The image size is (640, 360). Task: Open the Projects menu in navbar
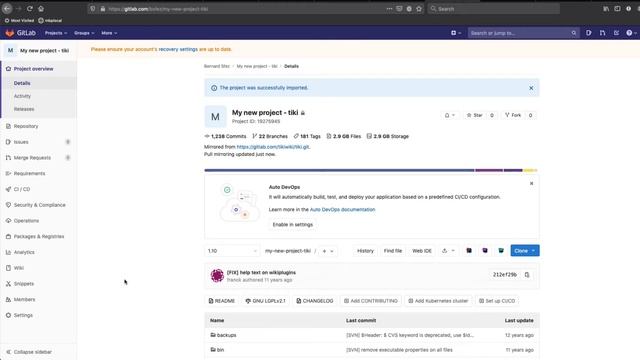pos(56,33)
